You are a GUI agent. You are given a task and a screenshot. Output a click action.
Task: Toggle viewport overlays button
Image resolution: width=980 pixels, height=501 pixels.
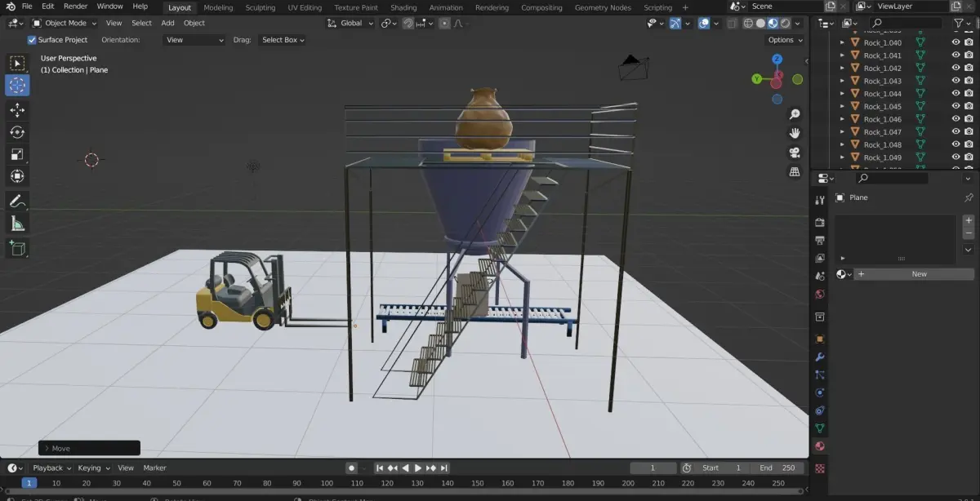coord(704,23)
